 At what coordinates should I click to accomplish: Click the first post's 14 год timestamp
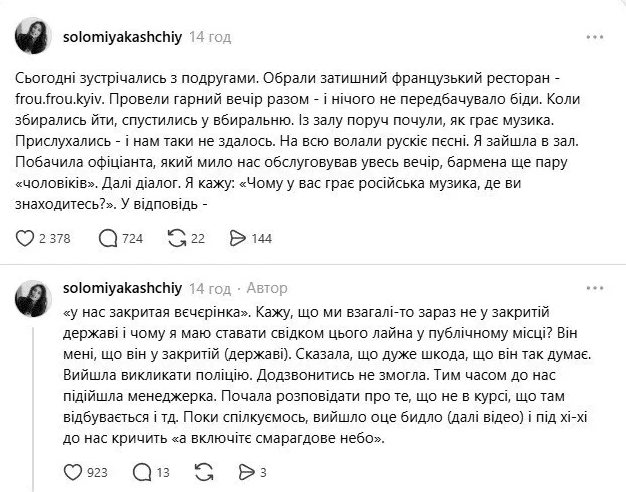click(x=211, y=37)
